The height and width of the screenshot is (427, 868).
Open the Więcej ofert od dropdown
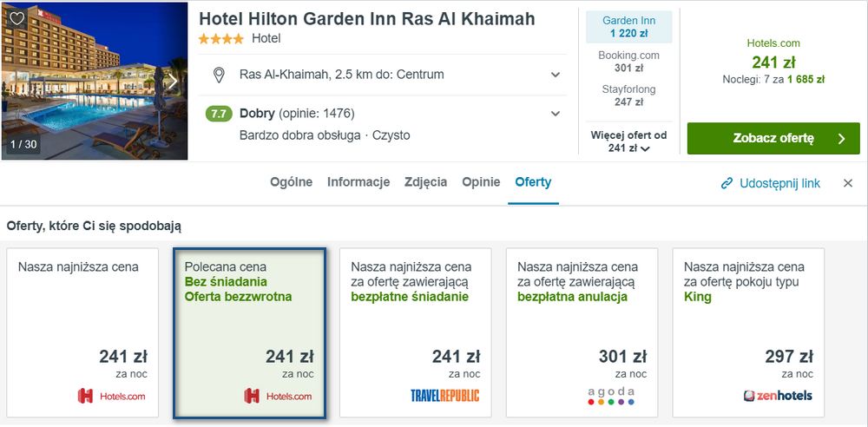coord(628,141)
